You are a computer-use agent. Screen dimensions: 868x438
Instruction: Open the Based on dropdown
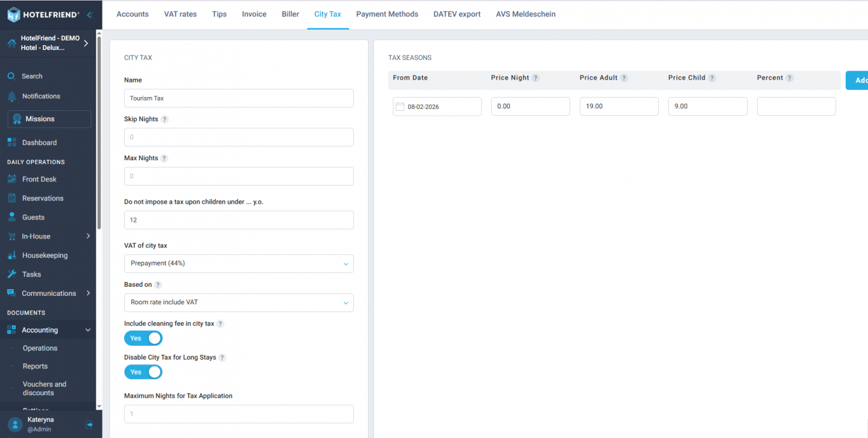(x=239, y=302)
